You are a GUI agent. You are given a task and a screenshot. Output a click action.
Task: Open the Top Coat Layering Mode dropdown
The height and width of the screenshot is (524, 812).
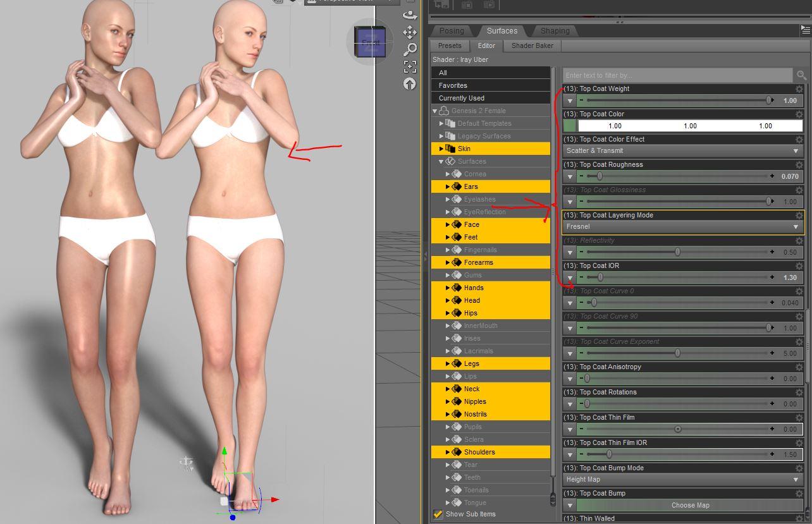683,226
